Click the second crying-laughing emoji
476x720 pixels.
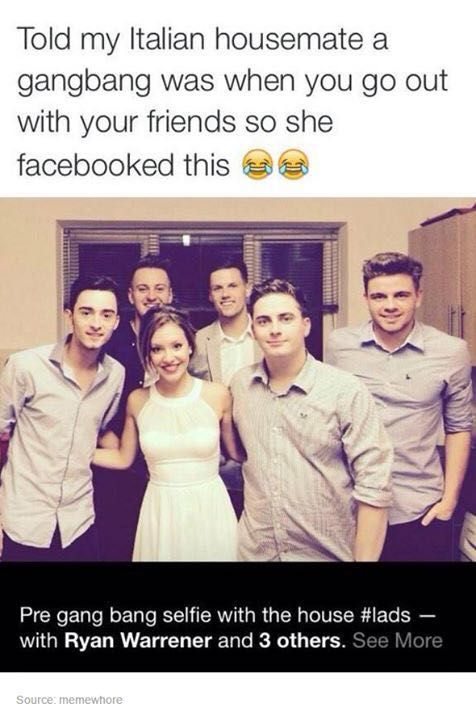point(294,165)
